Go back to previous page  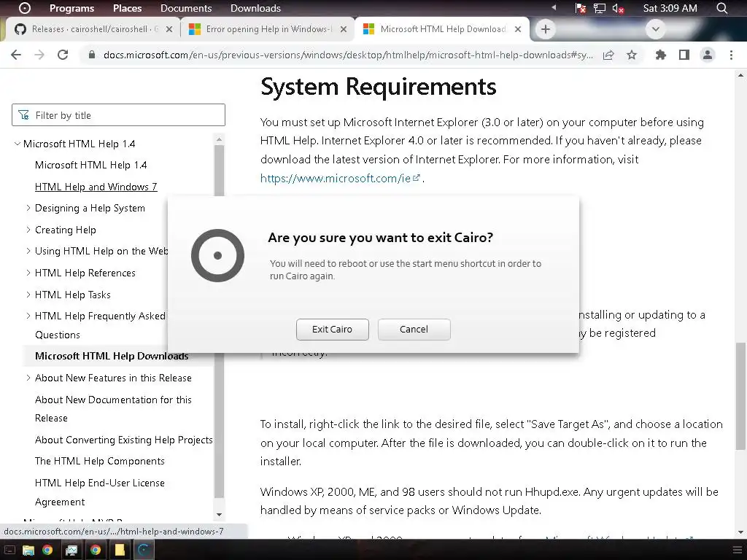click(16, 55)
